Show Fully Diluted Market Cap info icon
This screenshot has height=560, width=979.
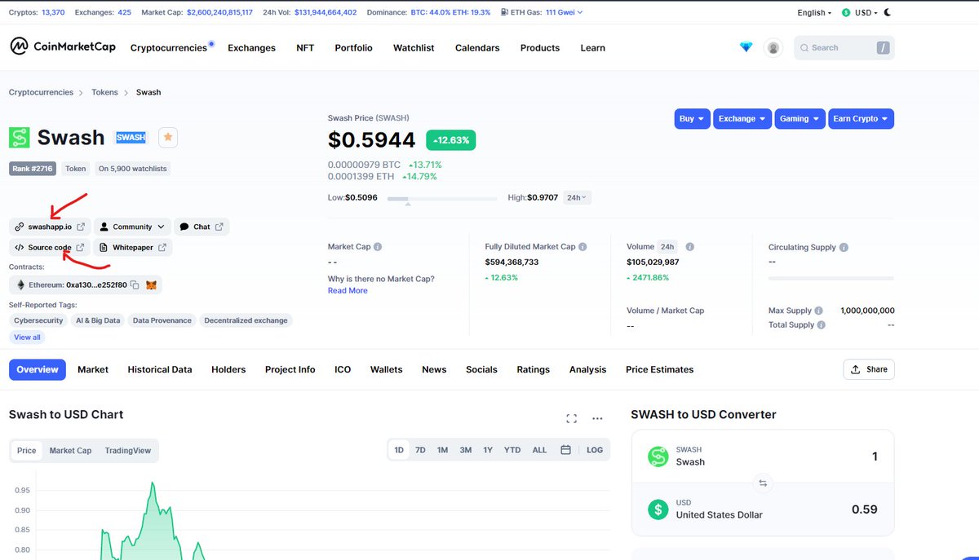click(x=583, y=247)
